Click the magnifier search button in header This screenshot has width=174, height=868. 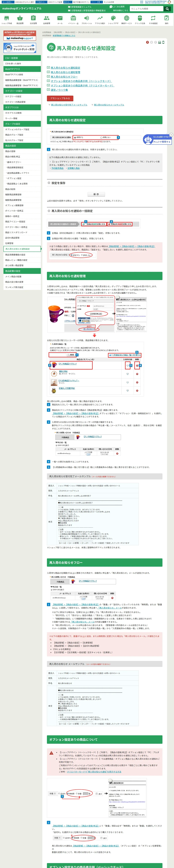point(167,9)
